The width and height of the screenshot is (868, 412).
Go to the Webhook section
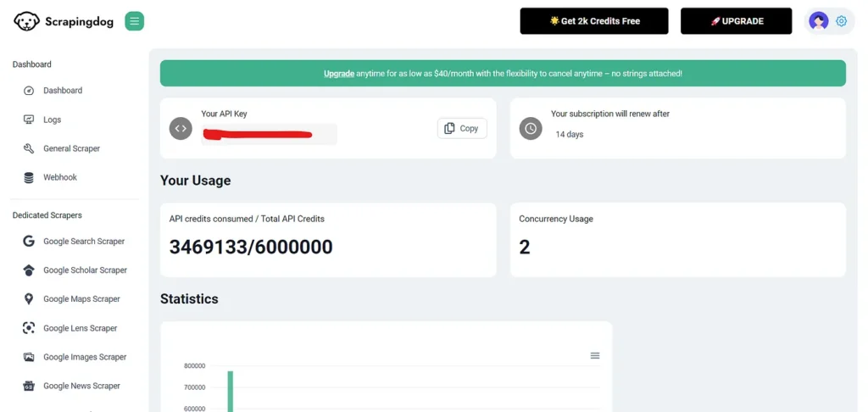[x=60, y=177]
